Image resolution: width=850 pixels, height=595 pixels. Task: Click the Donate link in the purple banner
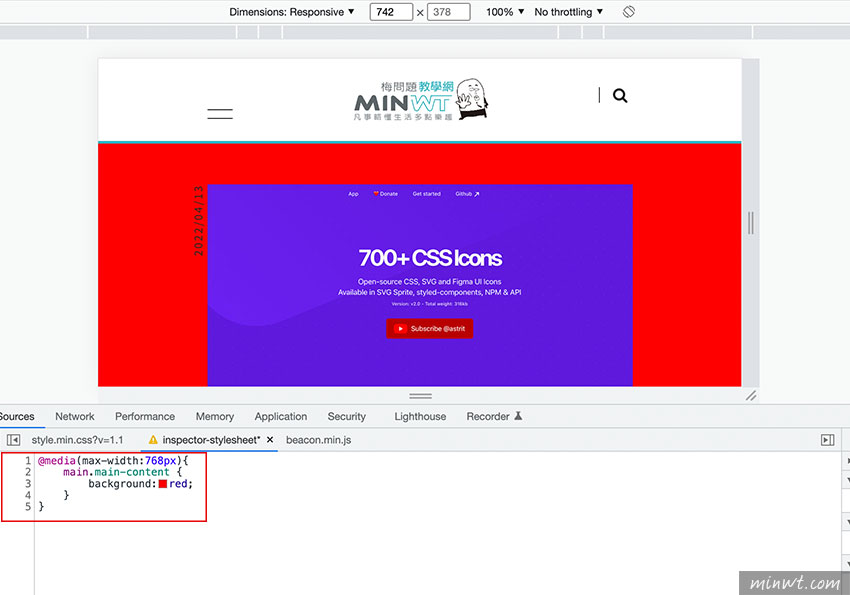[386, 194]
